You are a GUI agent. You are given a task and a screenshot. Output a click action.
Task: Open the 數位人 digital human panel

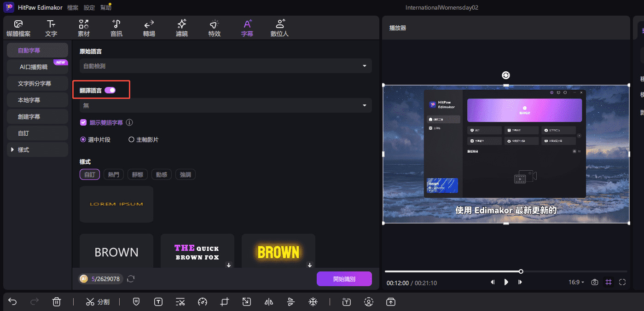(279, 28)
